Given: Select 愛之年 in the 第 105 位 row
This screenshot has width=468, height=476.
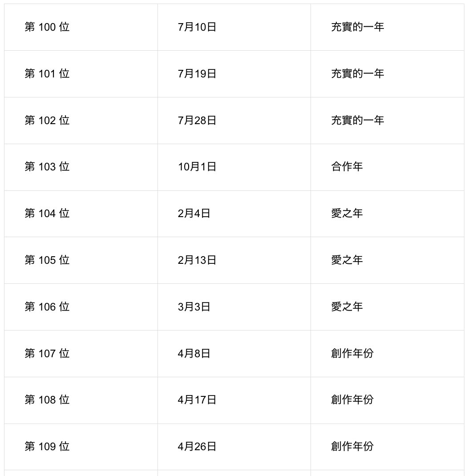Looking at the screenshot, I should (347, 260).
